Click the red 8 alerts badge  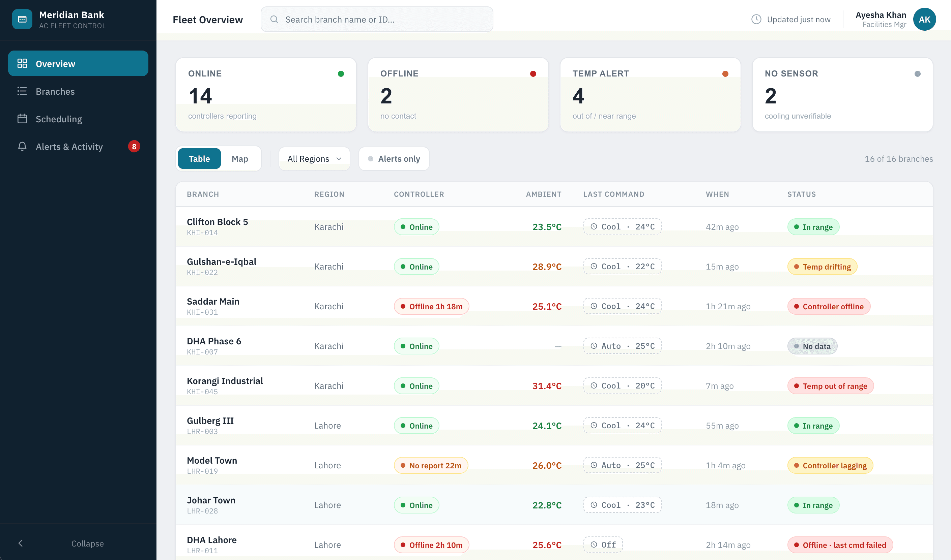[134, 147]
